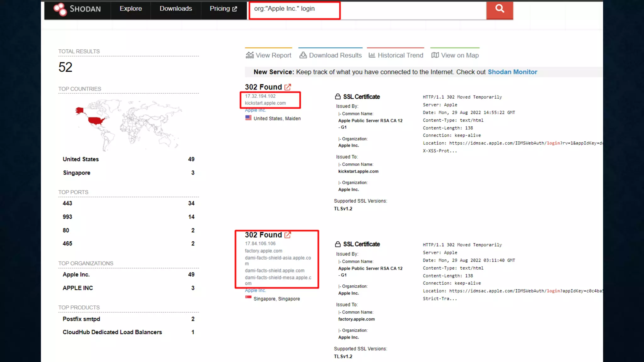
Task: Click the Download Results icon
Action: 303,55
